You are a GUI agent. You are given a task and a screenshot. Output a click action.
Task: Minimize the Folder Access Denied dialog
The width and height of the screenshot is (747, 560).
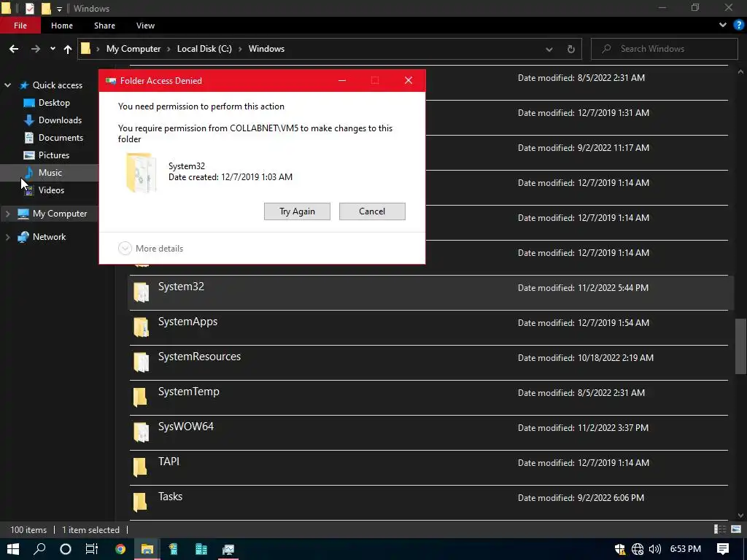coord(342,80)
